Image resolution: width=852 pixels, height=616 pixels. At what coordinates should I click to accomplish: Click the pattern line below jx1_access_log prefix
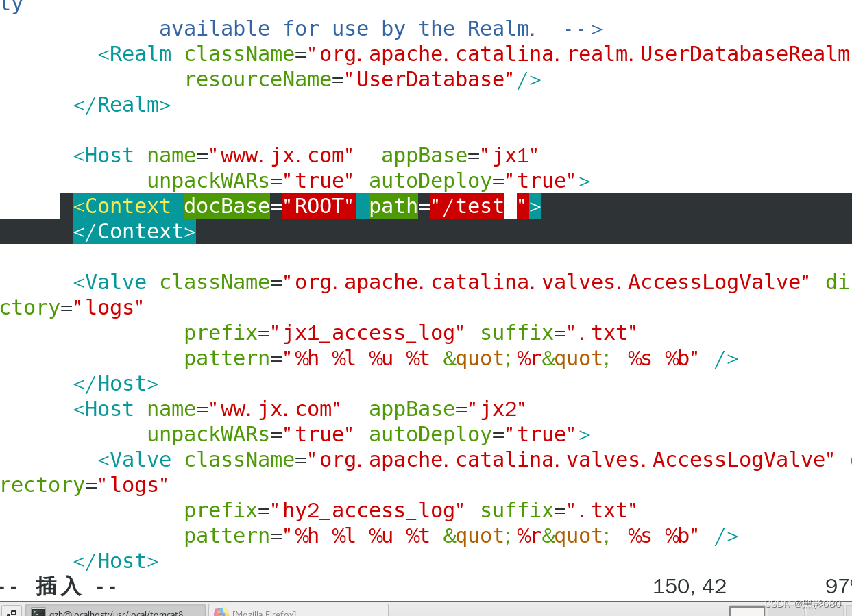click(x=461, y=358)
